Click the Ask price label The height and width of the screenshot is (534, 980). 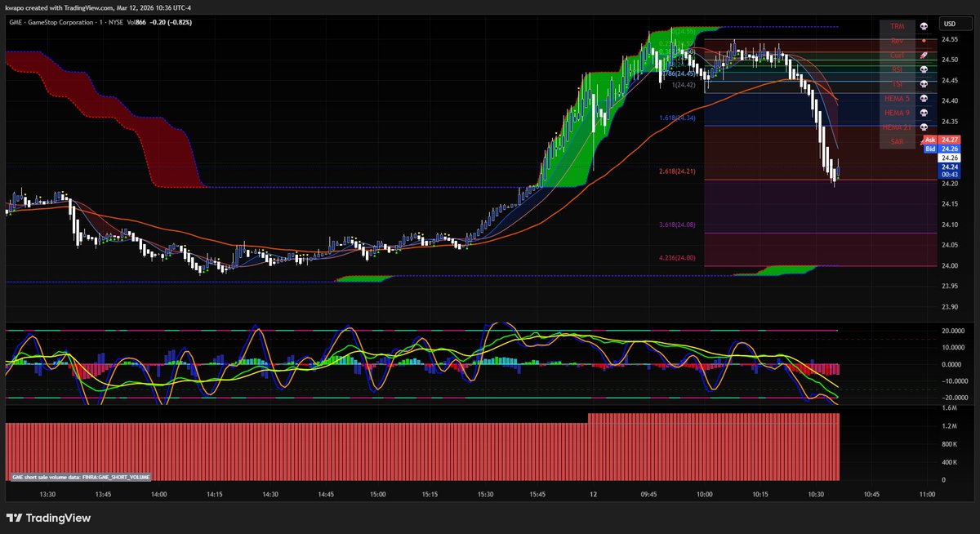point(942,140)
